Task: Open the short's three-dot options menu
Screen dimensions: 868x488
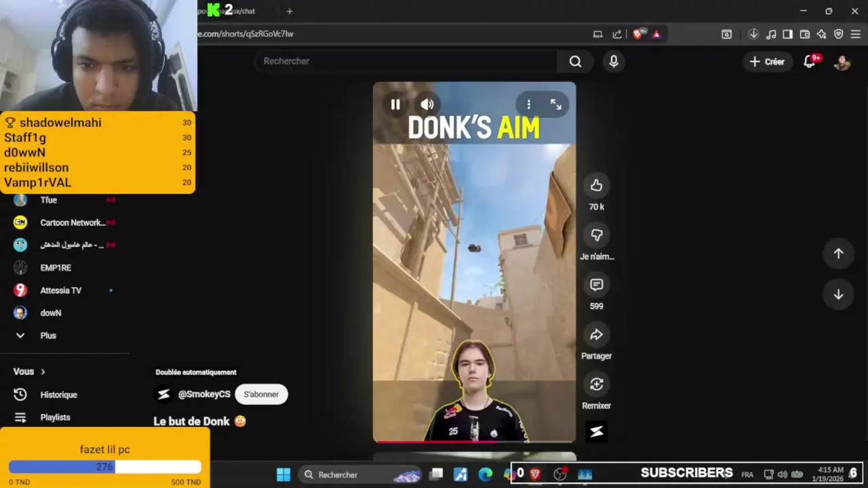Action: pos(529,104)
